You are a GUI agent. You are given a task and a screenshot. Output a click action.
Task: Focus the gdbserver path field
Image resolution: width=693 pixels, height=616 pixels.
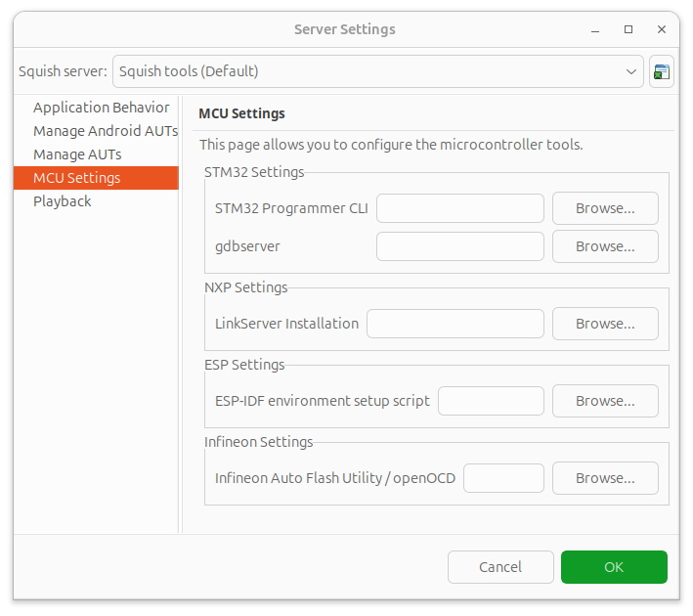(x=460, y=246)
